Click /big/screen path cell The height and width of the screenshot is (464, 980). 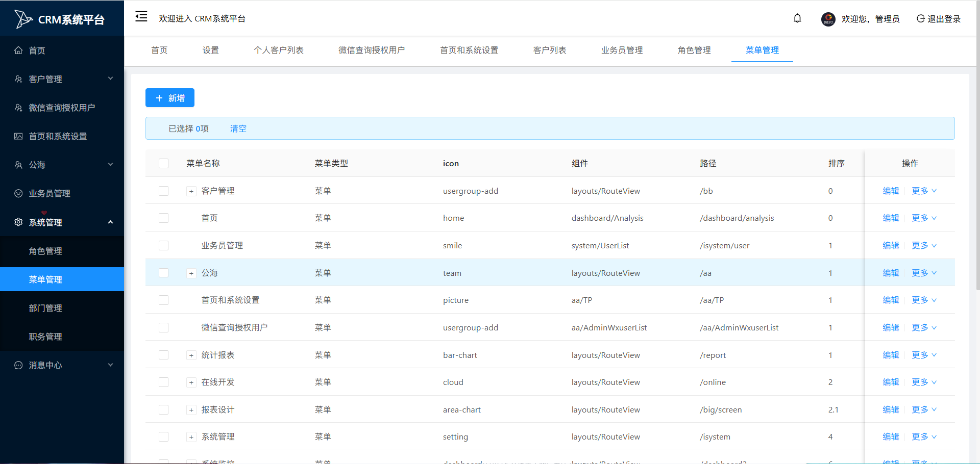click(x=721, y=409)
